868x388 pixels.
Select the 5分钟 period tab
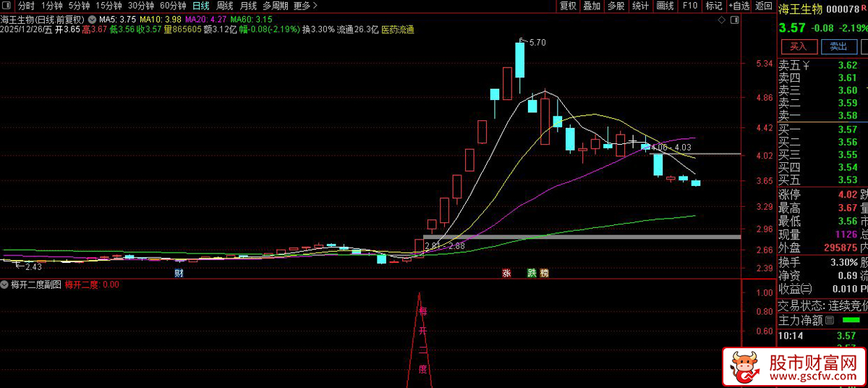coord(80,6)
